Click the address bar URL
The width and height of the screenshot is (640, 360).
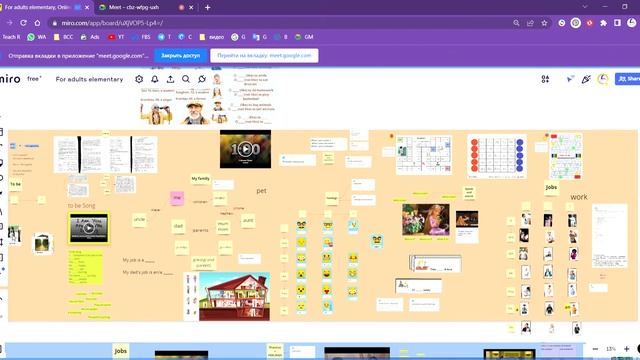tap(112, 23)
